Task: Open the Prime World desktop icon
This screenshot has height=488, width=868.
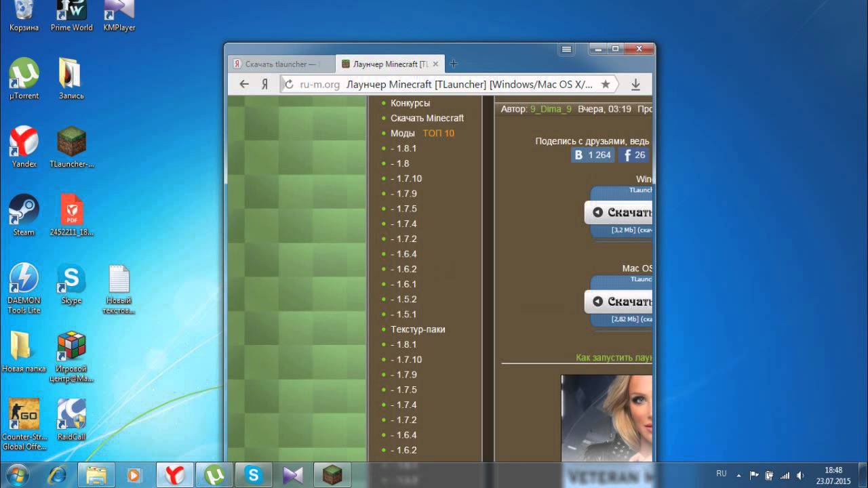Action: [x=71, y=16]
